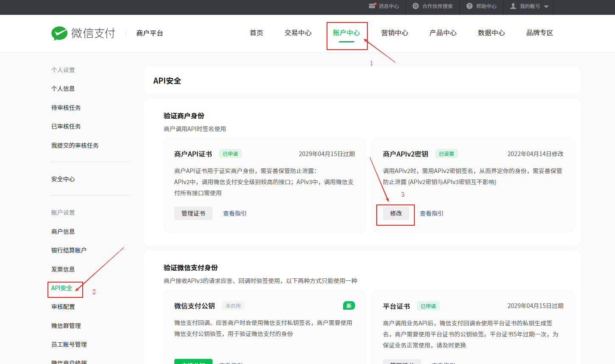
Task: Click the 管理证书 button for 商户API证书
Action: (x=193, y=213)
